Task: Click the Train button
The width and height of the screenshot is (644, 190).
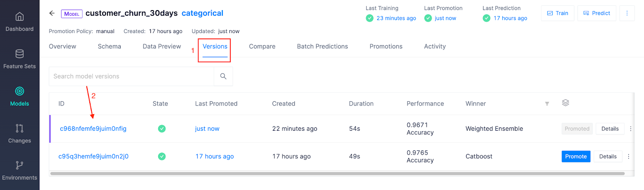Action: pyautogui.click(x=557, y=13)
